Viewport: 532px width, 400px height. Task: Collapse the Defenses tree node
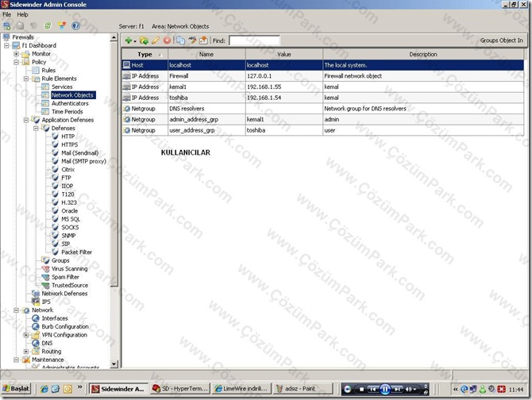36,128
